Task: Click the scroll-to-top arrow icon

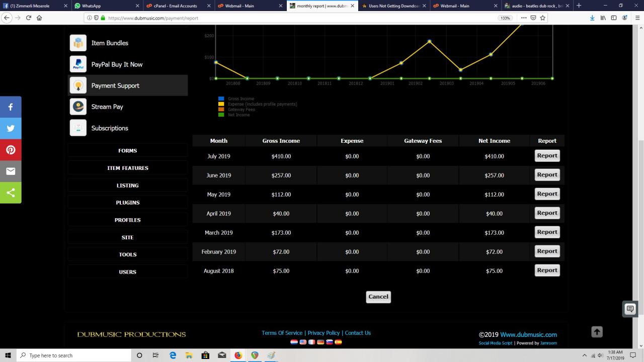Action: [x=597, y=332]
